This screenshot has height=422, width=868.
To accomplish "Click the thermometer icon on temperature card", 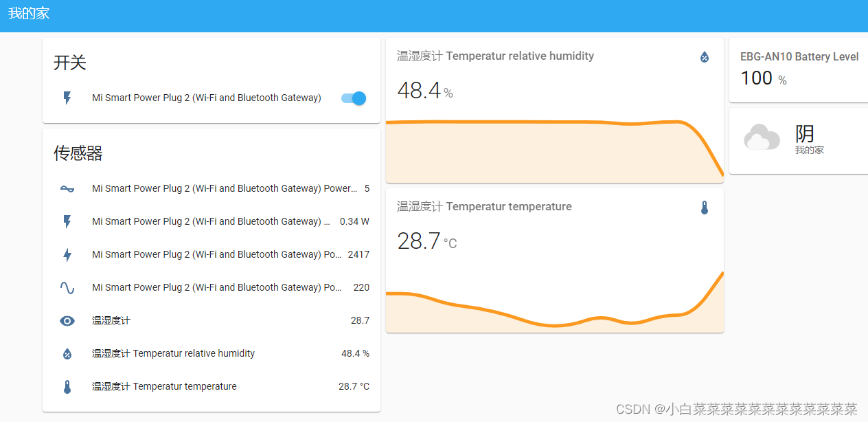I will pyautogui.click(x=704, y=208).
